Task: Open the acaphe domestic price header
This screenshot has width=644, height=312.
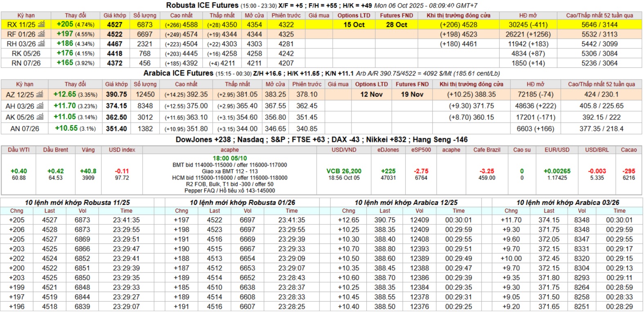Action: pos(230,150)
